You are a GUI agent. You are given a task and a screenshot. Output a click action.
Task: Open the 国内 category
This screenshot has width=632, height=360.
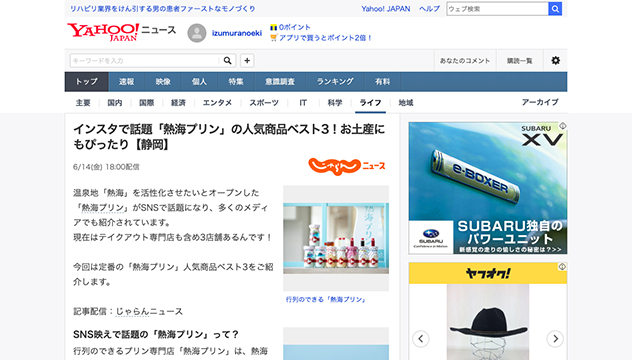pos(115,103)
